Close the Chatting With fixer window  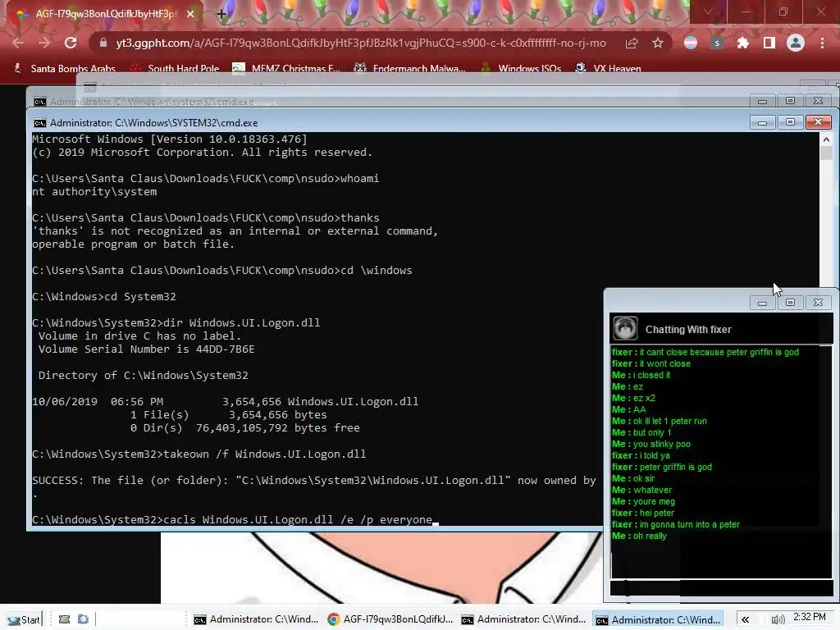818,303
